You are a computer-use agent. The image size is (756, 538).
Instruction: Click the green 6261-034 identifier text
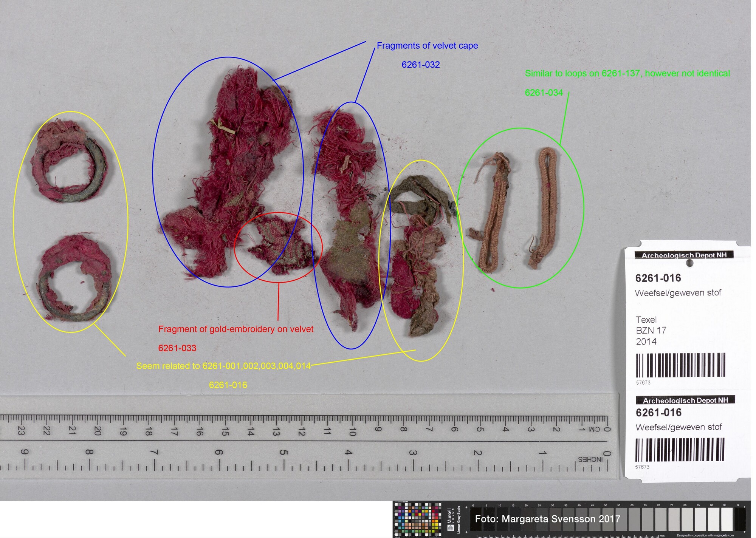pos(544,93)
